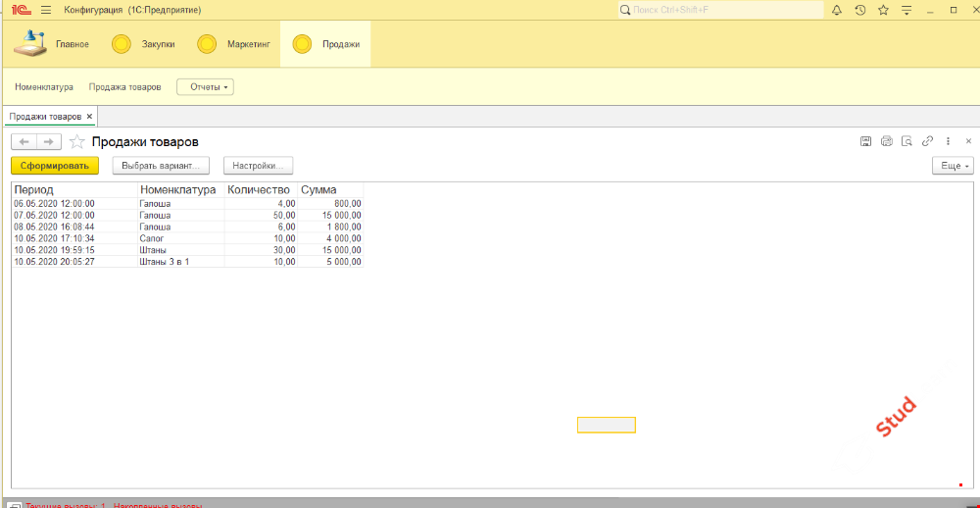The height and width of the screenshot is (508, 980).
Task: Open print preview icon
Action: pyautogui.click(x=906, y=141)
